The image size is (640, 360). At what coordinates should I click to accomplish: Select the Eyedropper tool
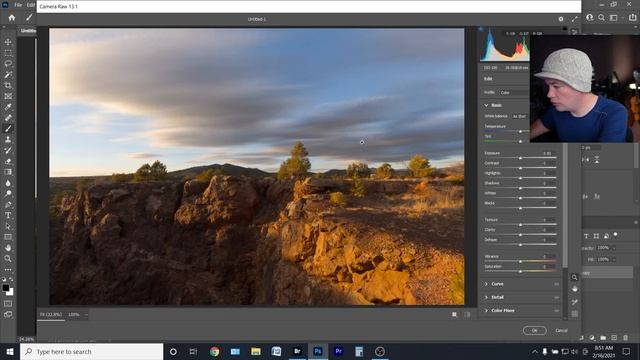[x=8, y=107]
